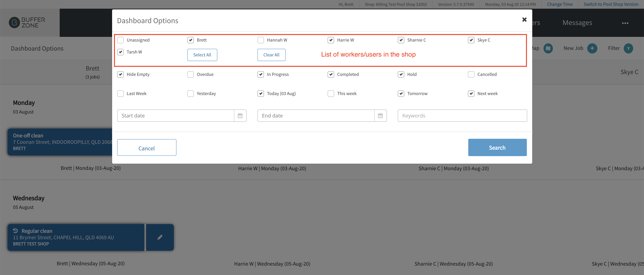This screenshot has width=644, height=275.
Task: Open the Regular clean job card
Action: pyautogui.click(x=76, y=237)
